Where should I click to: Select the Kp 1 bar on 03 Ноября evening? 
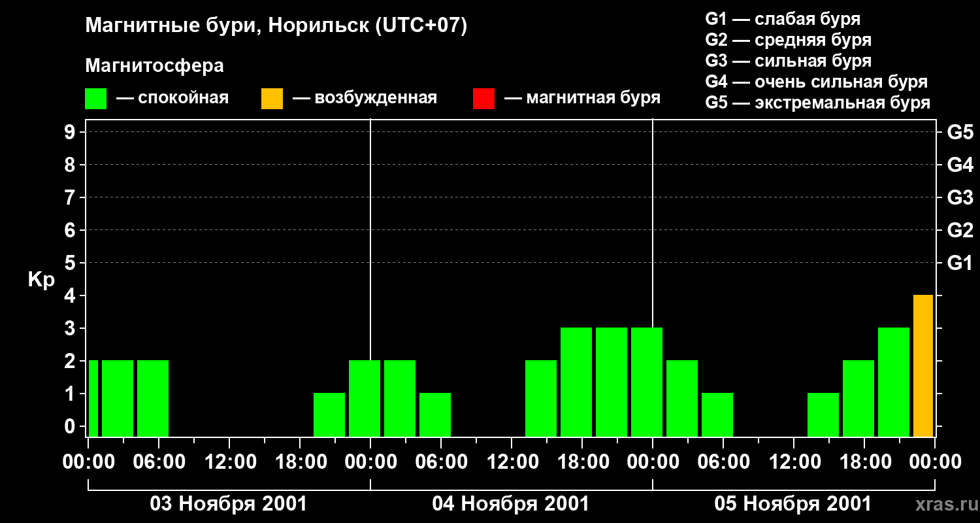coord(329,414)
